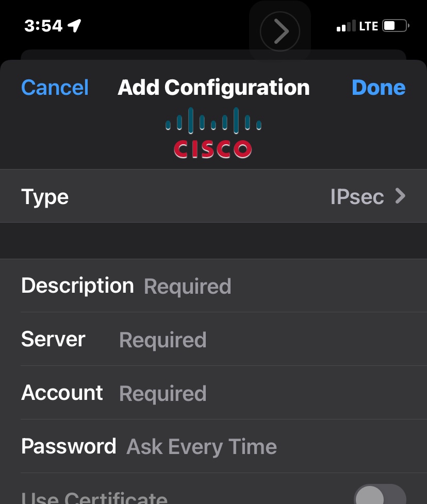This screenshot has height=504, width=427.
Task: Tap the IPsec type value
Action: tap(357, 197)
